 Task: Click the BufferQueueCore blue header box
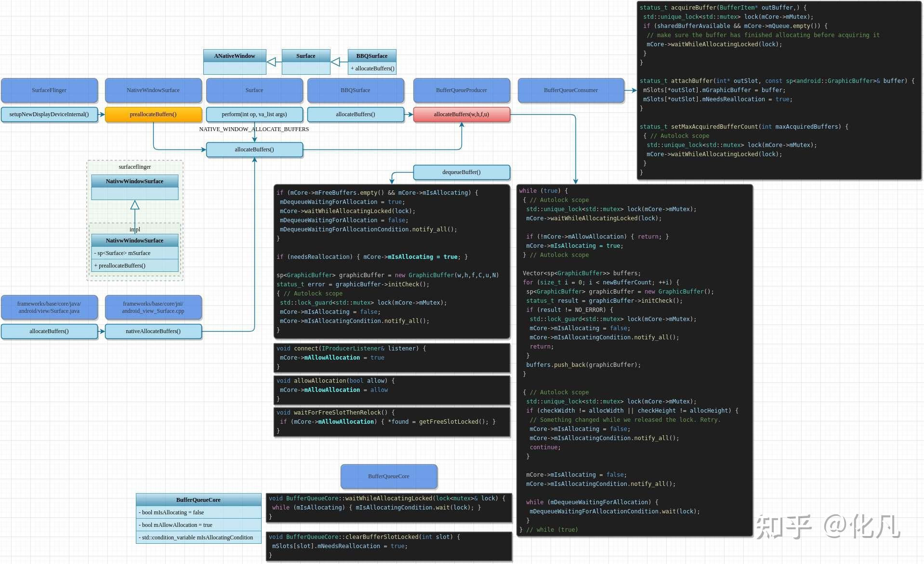(389, 476)
